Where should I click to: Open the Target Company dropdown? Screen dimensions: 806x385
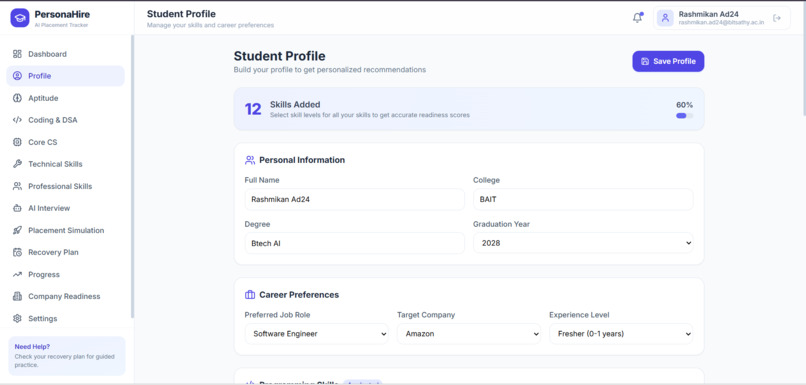point(469,334)
